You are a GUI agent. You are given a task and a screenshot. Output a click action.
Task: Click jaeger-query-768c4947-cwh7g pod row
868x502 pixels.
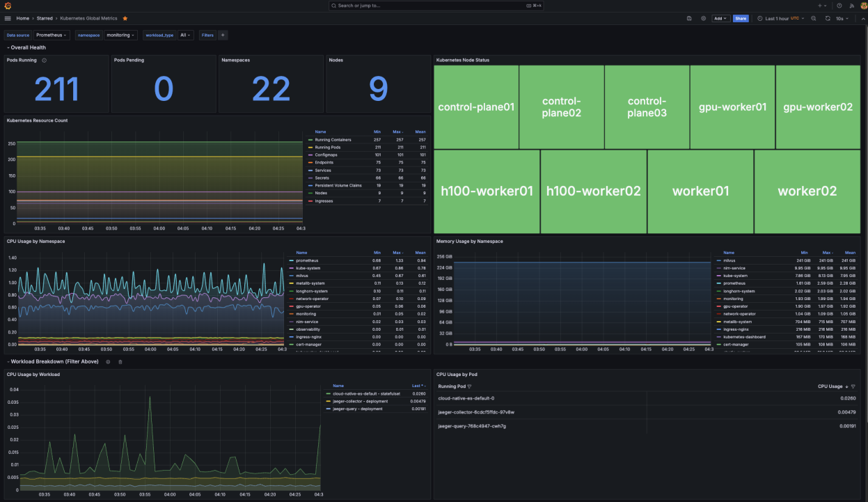647,425
